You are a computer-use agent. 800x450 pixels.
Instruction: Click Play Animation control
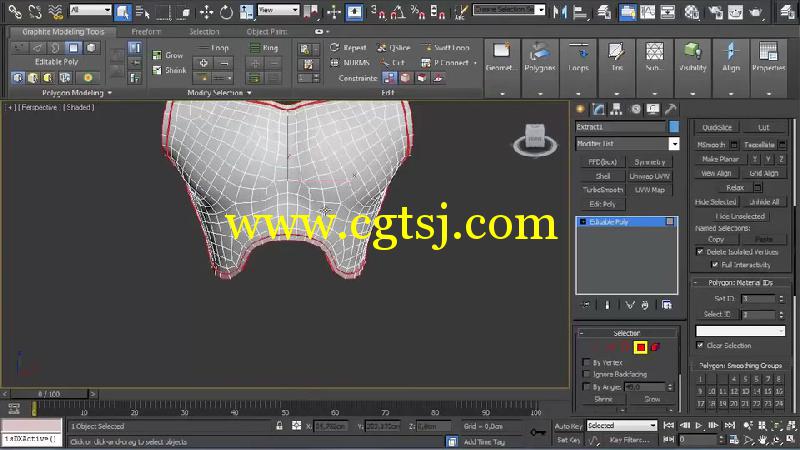click(x=699, y=425)
